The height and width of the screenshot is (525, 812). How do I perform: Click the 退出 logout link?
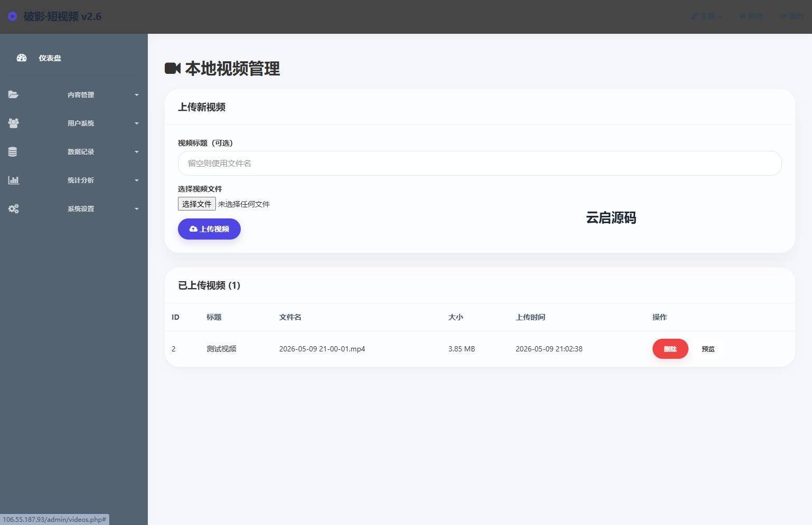791,16
